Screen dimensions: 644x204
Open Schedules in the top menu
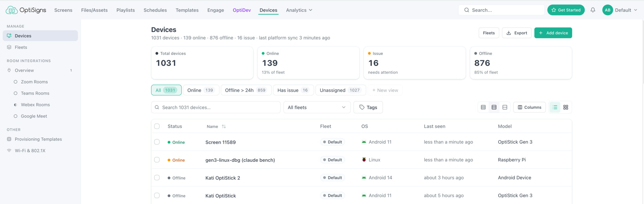coord(155,10)
